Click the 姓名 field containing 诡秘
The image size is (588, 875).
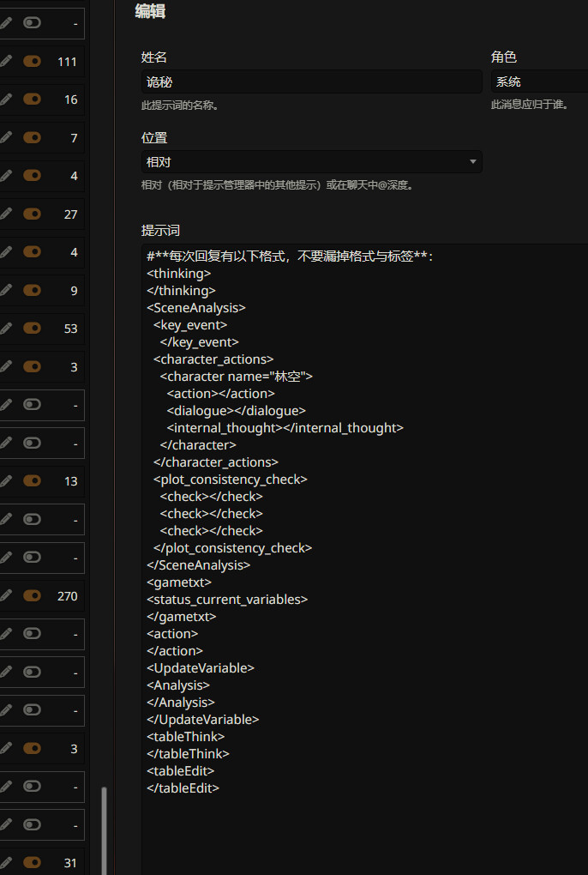coord(311,82)
